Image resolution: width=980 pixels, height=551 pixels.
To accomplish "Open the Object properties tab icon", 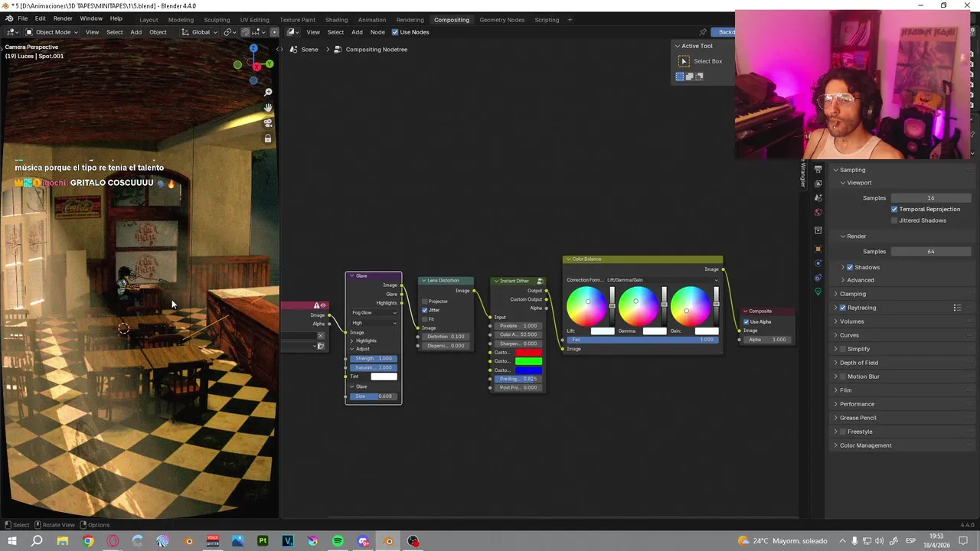I will pyautogui.click(x=818, y=249).
